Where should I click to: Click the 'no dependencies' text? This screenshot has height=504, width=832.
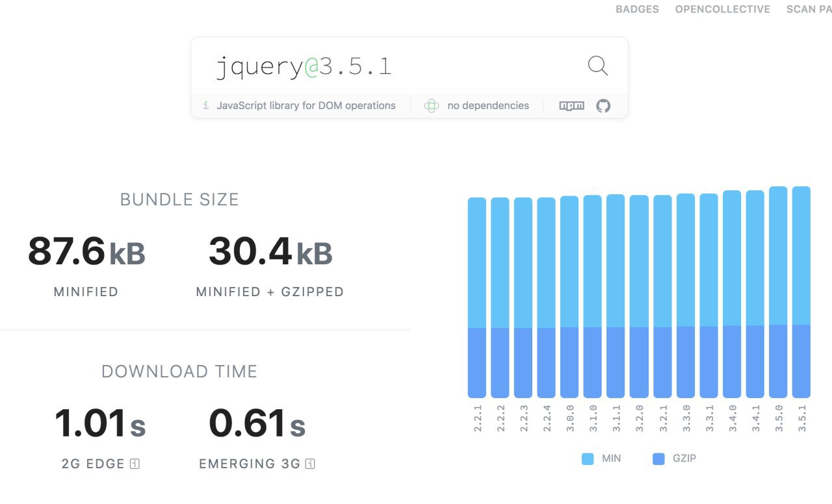[488, 105]
